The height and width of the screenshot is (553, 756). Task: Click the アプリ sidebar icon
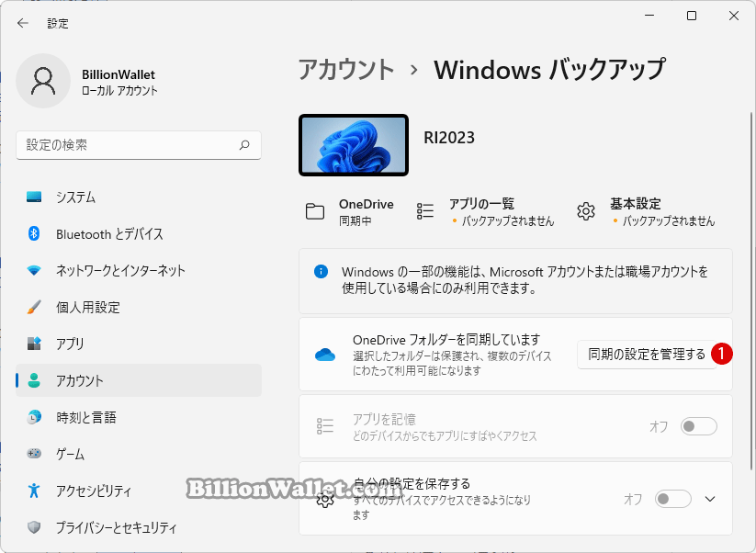point(34,344)
